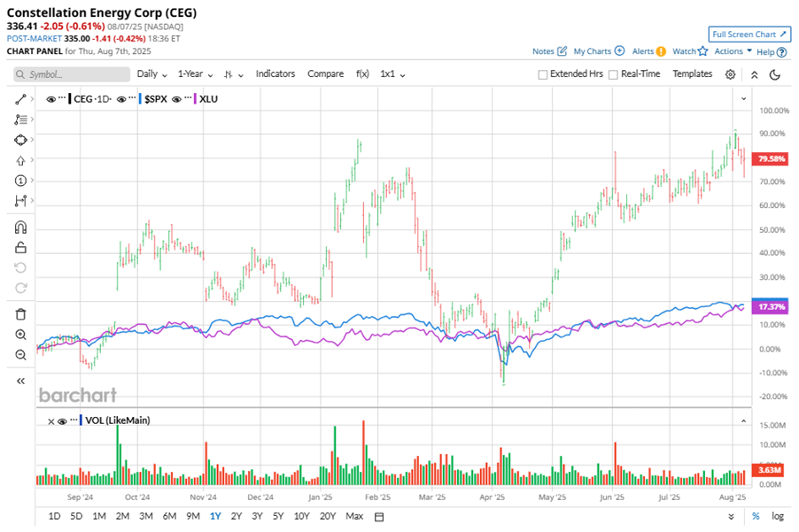Open the Daily frequency dropdown
This screenshot has height=532, width=799.
click(151, 73)
